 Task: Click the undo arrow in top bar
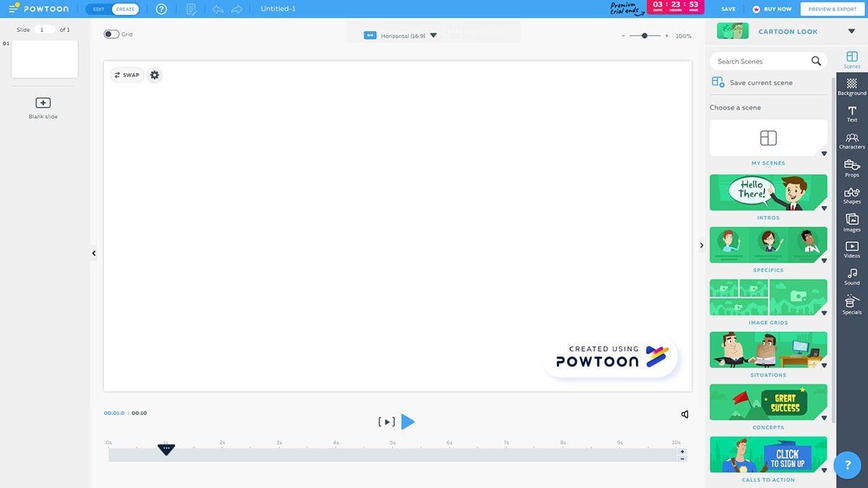click(218, 9)
